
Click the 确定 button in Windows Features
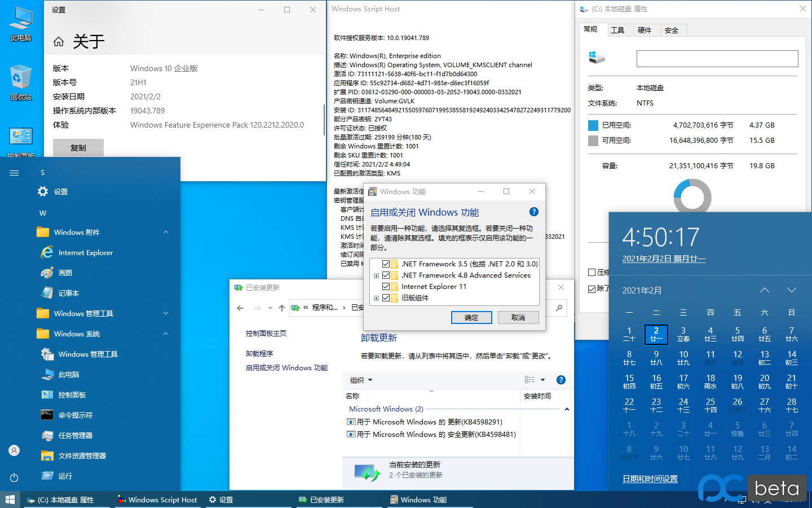click(471, 318)
